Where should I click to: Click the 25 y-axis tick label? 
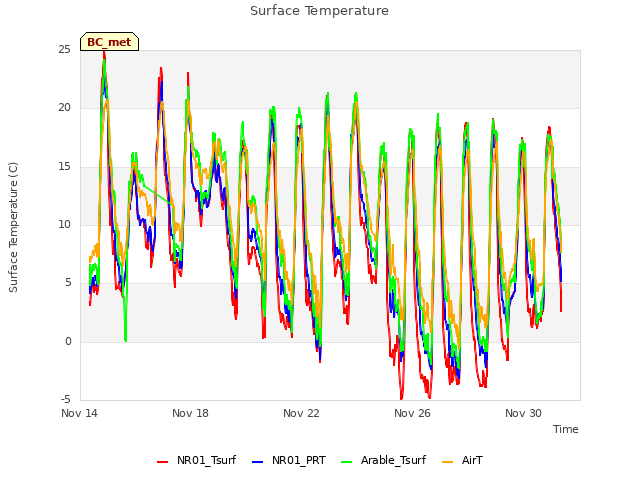(64, 50)
